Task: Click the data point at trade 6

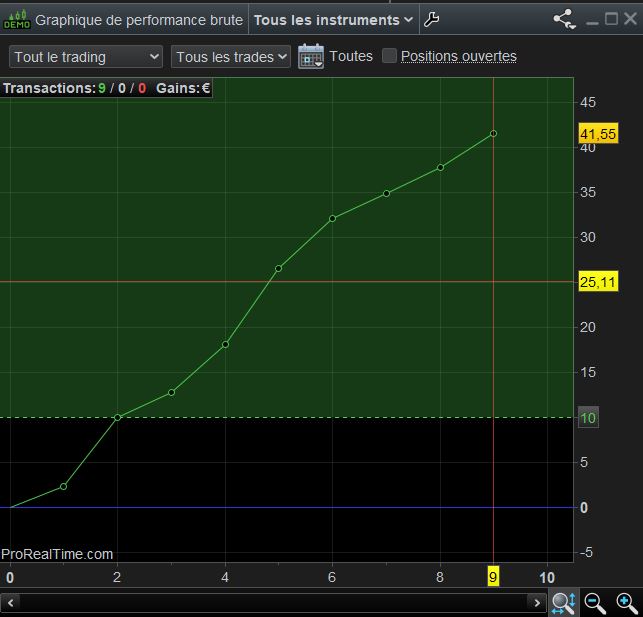Action: pyautogui.click(x=332, y=218)
